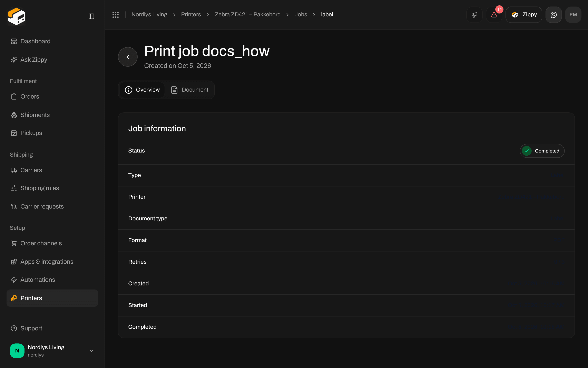Image resolution: width=588 pixels, height=368 pixels.
Task: Open Automations page
Action: 52,280
